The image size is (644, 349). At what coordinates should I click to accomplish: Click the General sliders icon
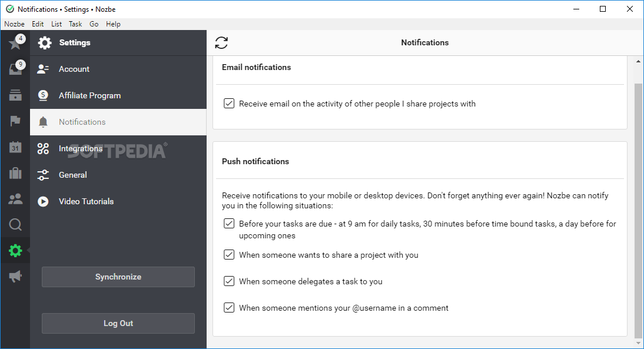pyautogui.click(x=43, y=175)
